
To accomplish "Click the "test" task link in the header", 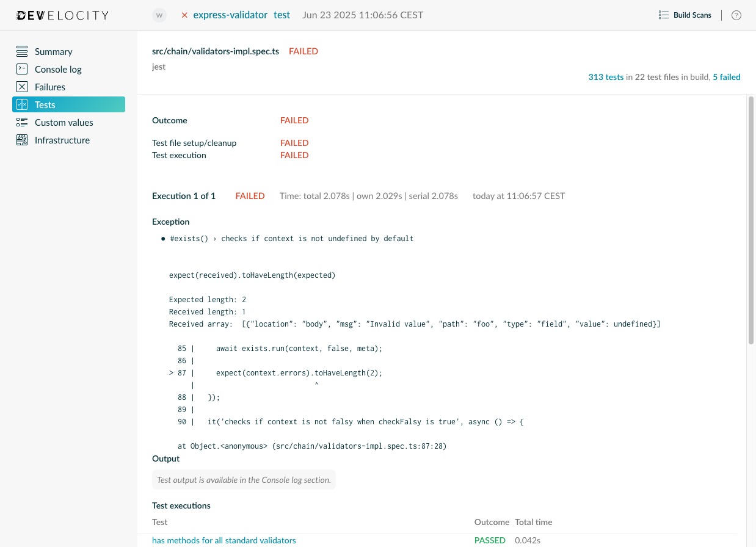I will [282, 15].
